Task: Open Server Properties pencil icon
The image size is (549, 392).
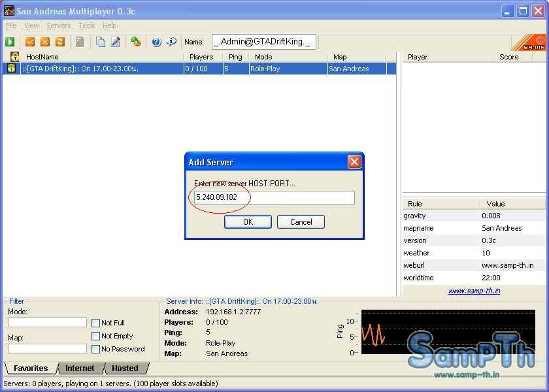Action: click(116, 42)
